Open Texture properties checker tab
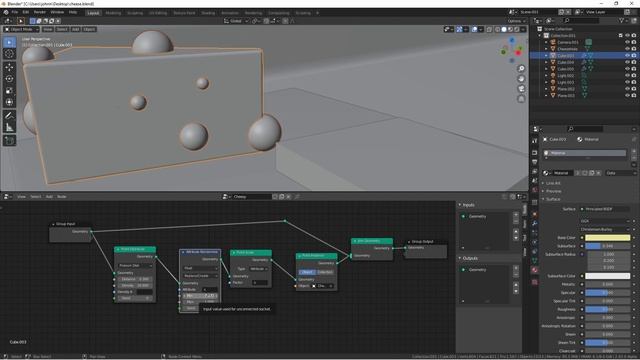Screen dimensions: 640x360 coord(535,282)
